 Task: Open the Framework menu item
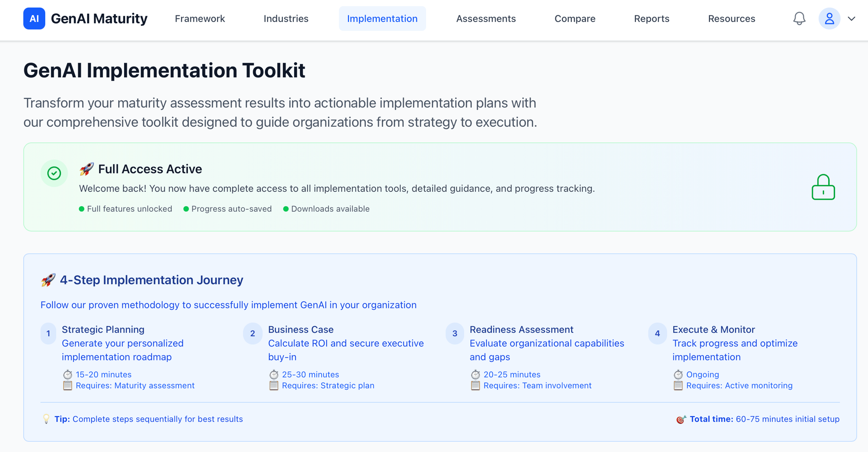point(200,18)
